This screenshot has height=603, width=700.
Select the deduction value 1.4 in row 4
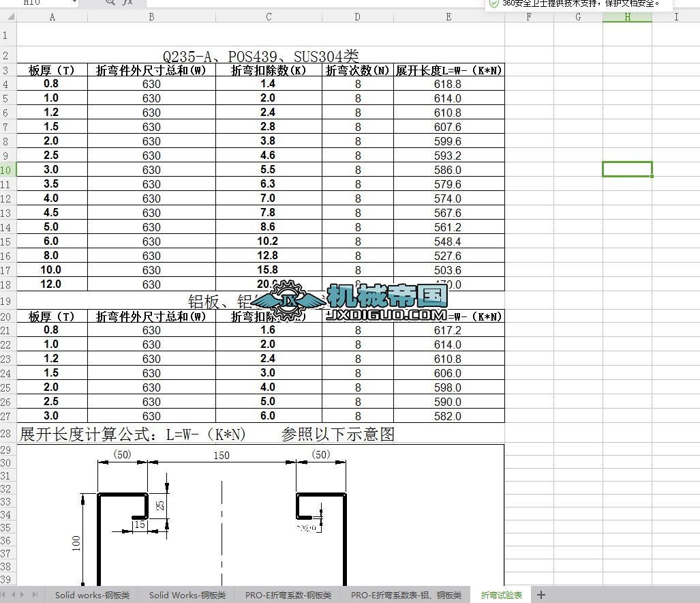(269, 84)
